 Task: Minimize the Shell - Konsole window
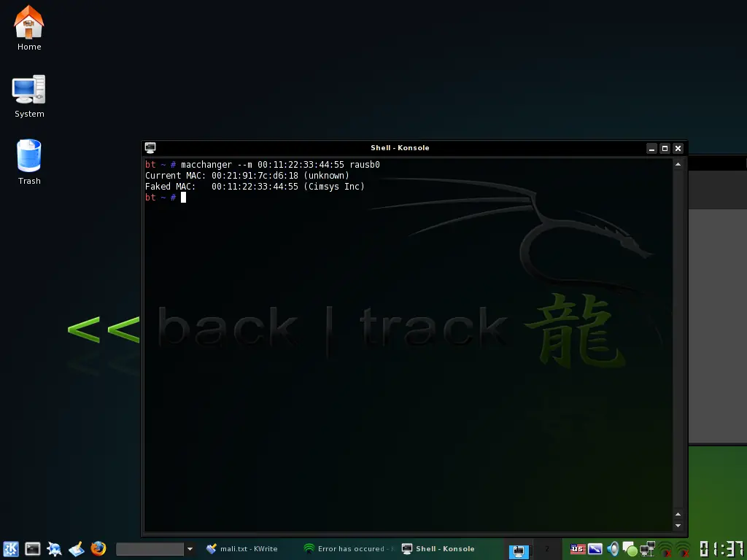click(x=651, y=149)
